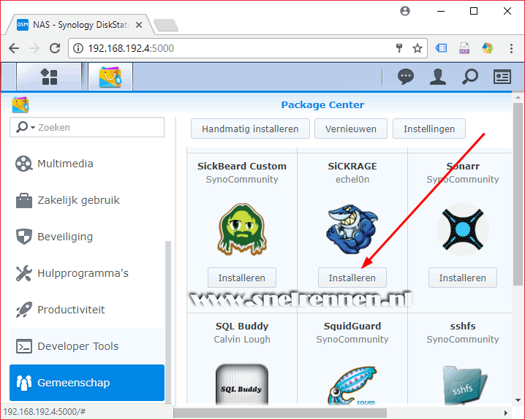Click the Beveiliging shield icon

pos(24,237)
